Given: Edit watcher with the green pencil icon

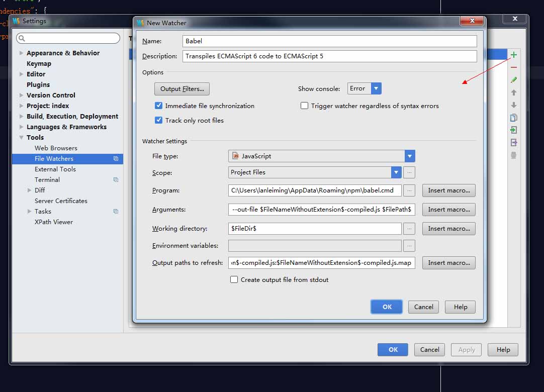Looking at the screenshot, I should [514, 80].
